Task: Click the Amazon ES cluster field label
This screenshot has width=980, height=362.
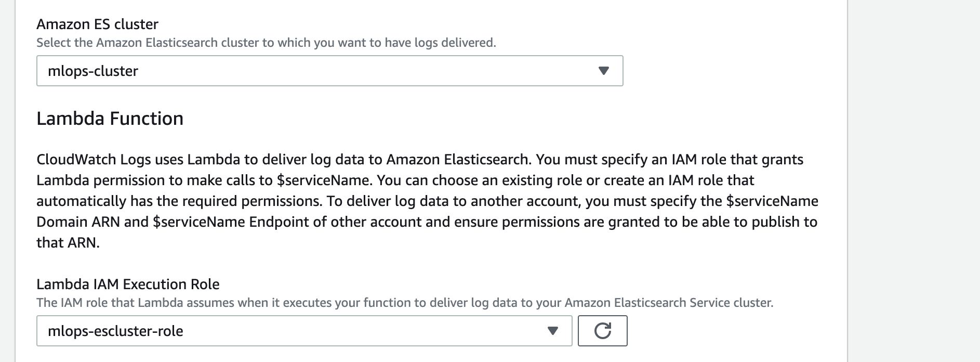Action: tap(97, 24)
